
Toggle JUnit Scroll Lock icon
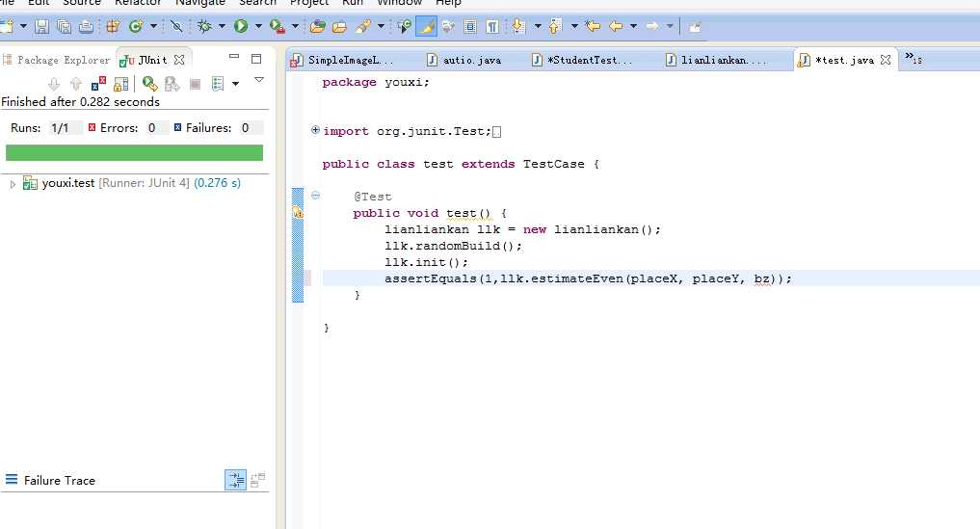point(121,84)
